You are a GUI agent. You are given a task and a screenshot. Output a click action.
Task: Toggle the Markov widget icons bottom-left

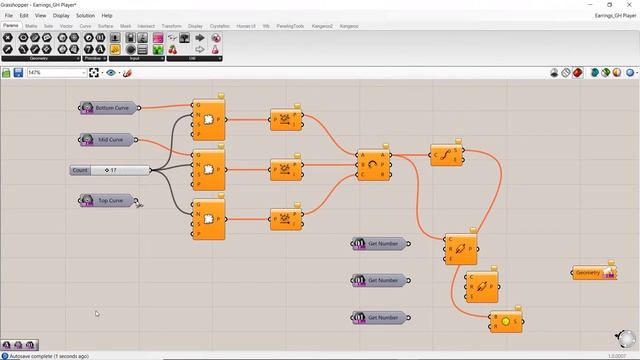tap(19, 345)
